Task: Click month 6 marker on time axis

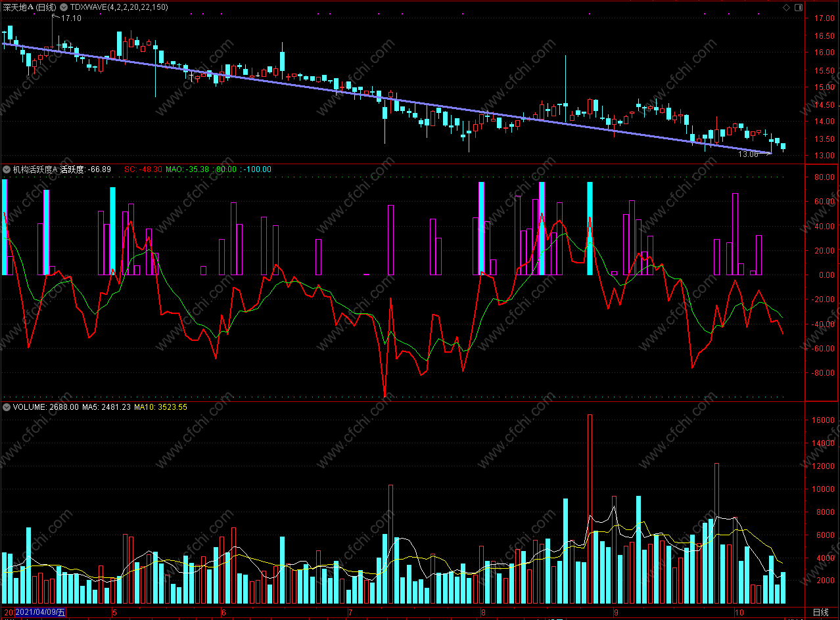Action: [223, 612]
